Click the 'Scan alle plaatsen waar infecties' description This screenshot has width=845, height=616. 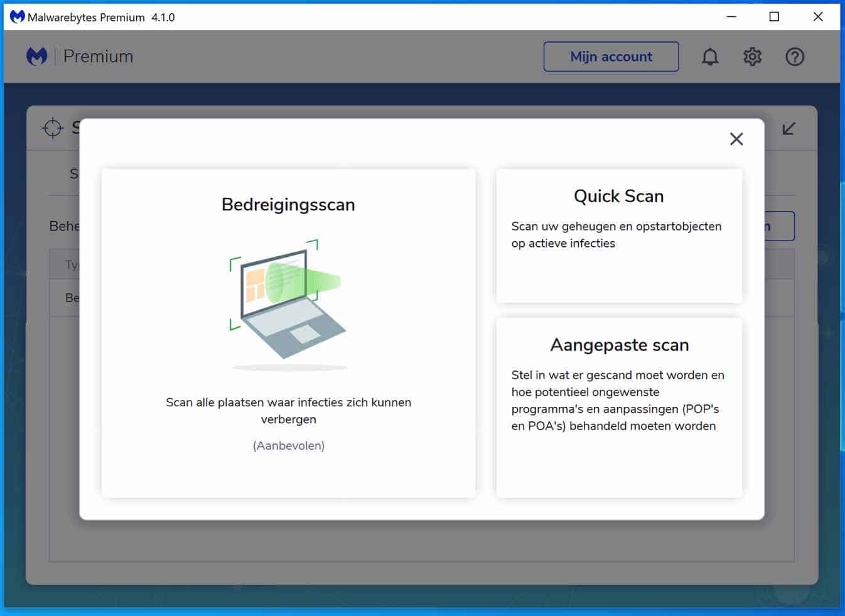click(x=289, y=411)
